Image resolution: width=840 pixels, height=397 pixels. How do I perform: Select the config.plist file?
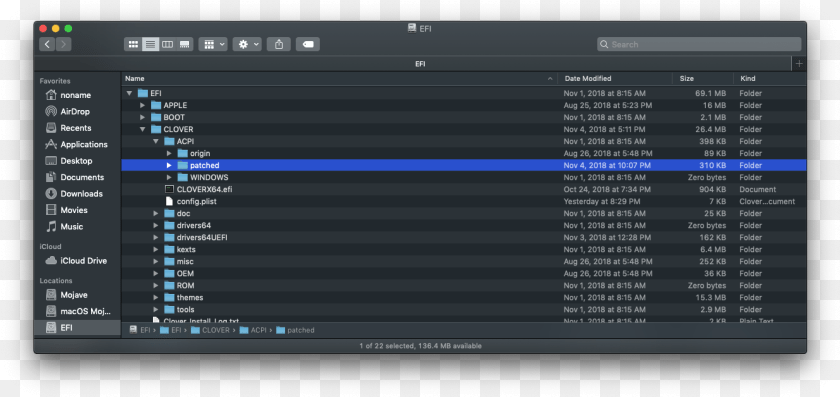coord(464,201)
